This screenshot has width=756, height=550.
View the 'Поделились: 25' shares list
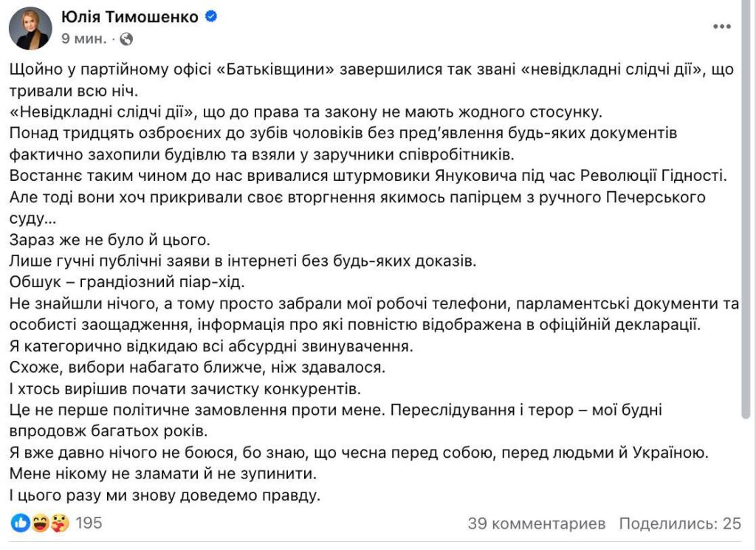click(679, 523)
